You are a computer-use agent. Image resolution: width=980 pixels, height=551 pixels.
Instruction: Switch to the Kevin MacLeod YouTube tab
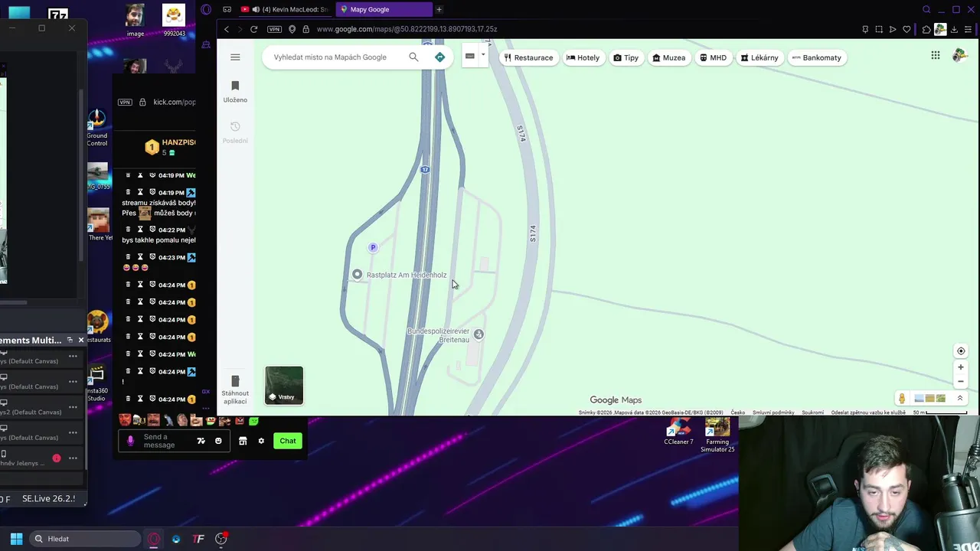pyautogui.click(x=284, y=9)
